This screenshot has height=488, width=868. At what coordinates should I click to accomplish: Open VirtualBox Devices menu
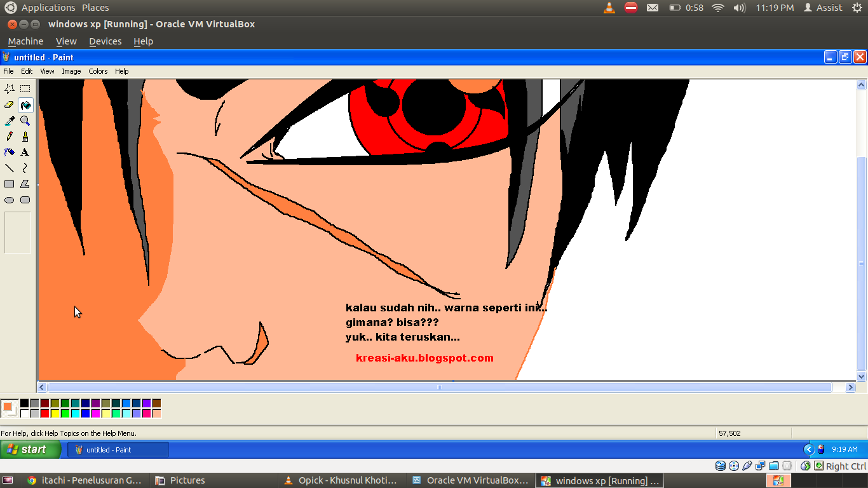[105, 41]
